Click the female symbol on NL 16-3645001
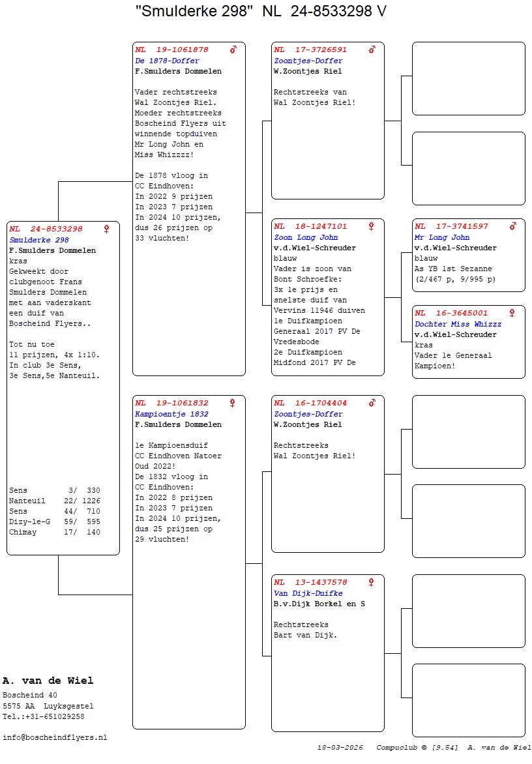 tap(512, 313)
